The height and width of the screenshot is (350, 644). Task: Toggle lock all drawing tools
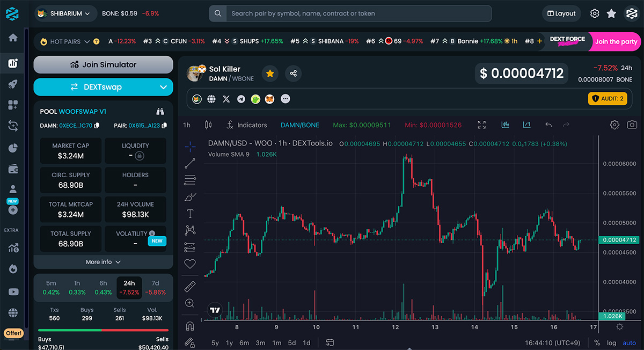(x=190, y=342)
